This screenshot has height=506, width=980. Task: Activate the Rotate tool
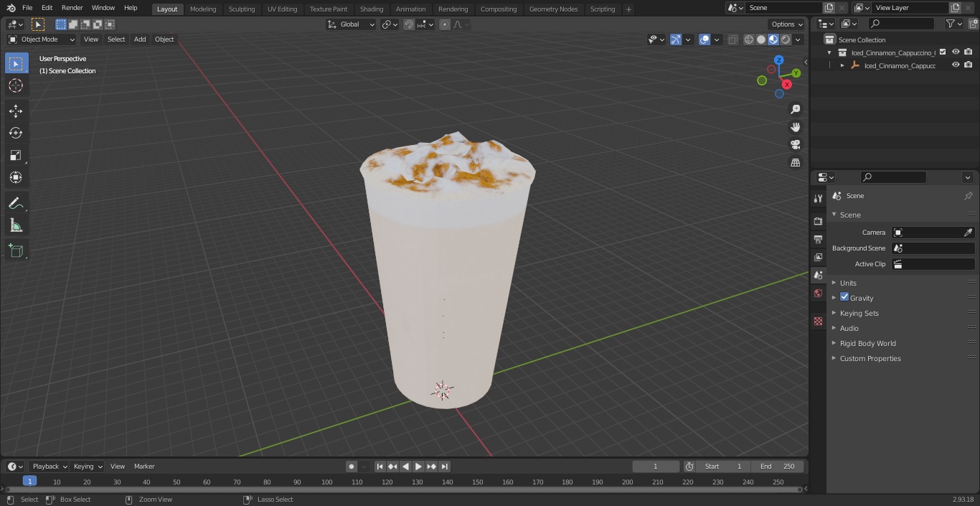click(x=16, y=133)
